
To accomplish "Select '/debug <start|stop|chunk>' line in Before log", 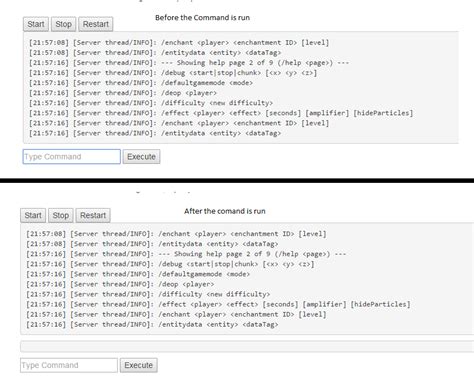I will pyautogui.click(x=173, y=73).
